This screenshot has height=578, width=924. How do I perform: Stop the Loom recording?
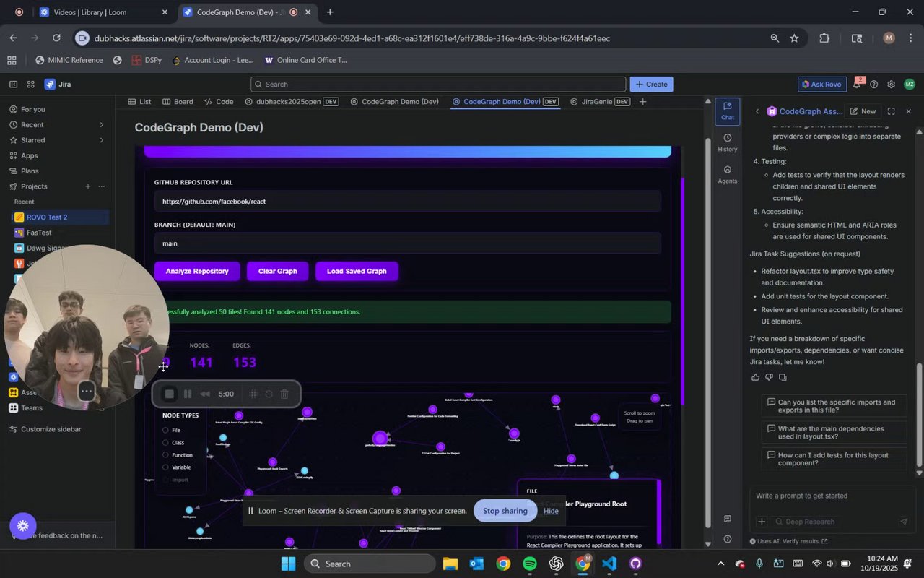[170, 394]
